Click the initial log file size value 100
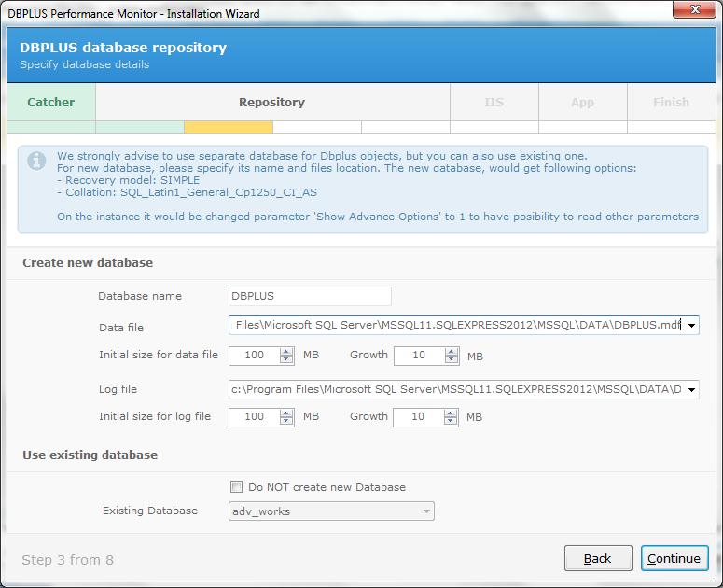The width and height of the screenshot is (723, 588). (254, 417)
